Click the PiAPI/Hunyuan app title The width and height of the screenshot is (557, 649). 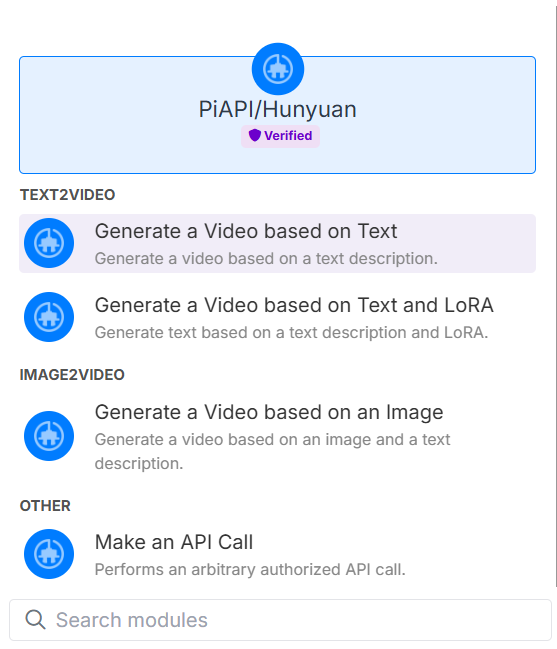click(277, 109)
